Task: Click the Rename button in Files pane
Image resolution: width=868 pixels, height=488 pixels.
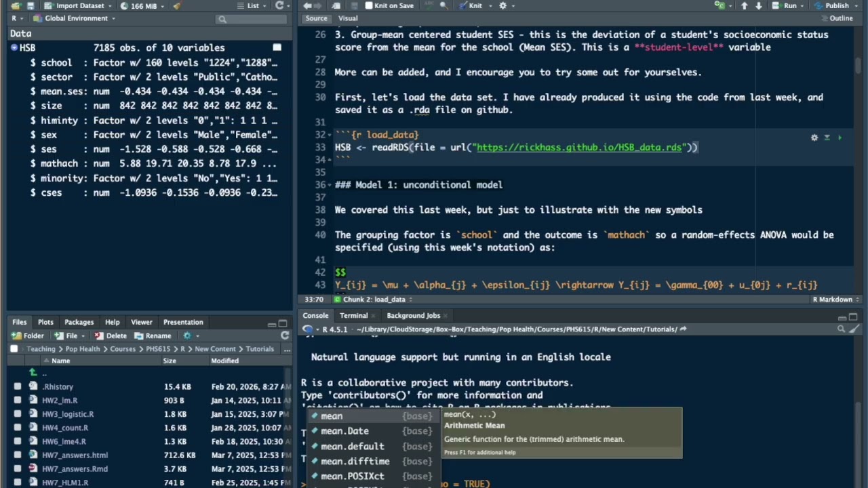Action: 153,335
